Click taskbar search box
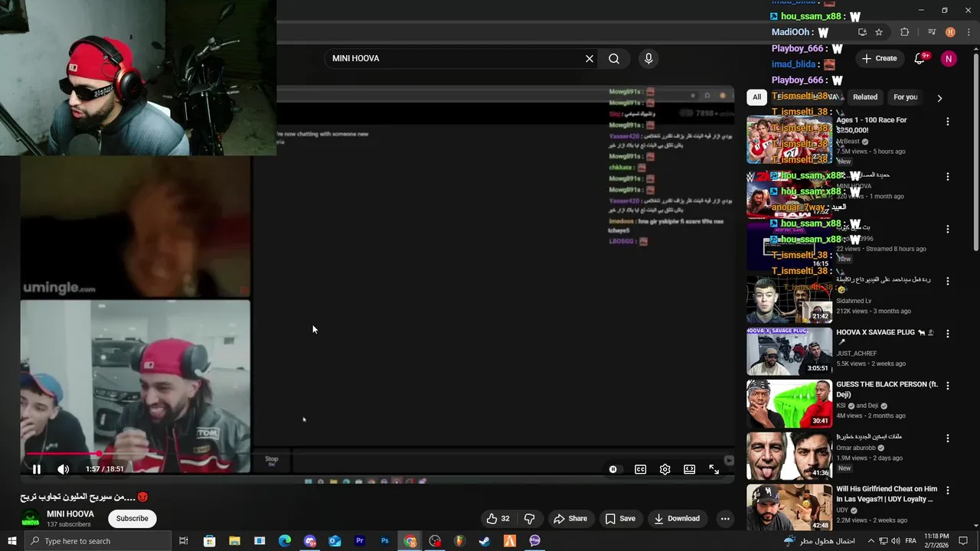The width and height of the screenshot is (980, 551). pos(98,541)
